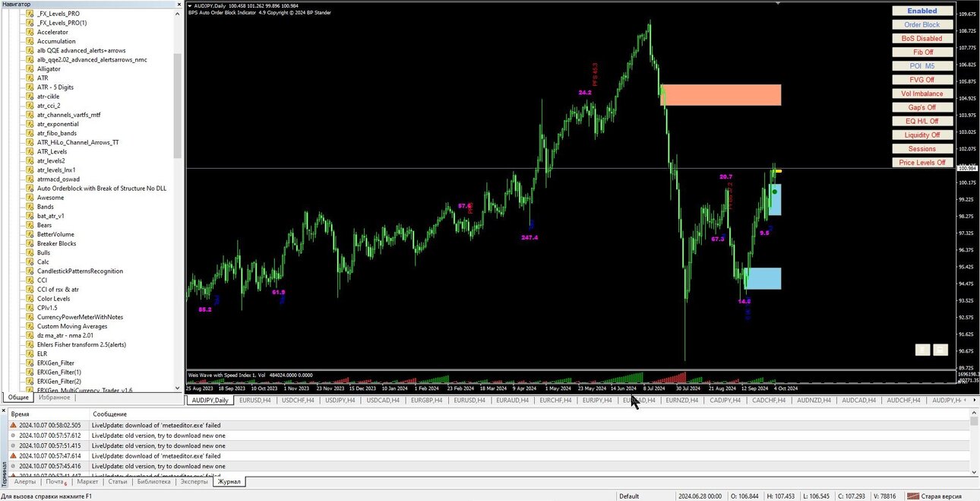Open the Библиотека terminal tab
Image resolution: width=980 pixels, height=501 pixels.
(153, 482)
